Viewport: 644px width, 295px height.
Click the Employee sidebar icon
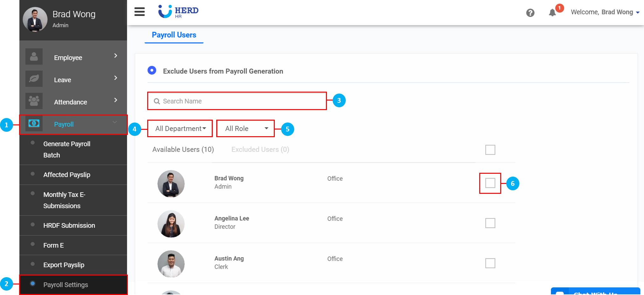34,57
